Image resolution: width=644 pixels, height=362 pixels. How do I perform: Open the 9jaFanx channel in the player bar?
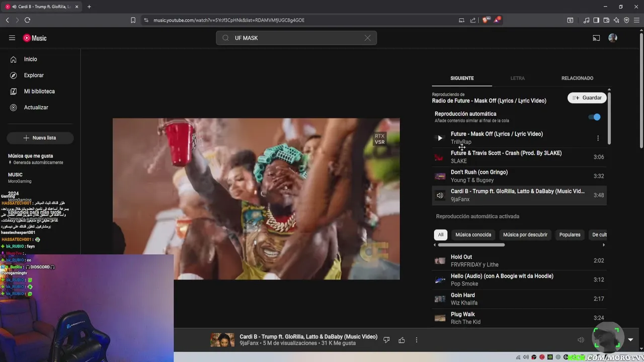click(250, 343)
